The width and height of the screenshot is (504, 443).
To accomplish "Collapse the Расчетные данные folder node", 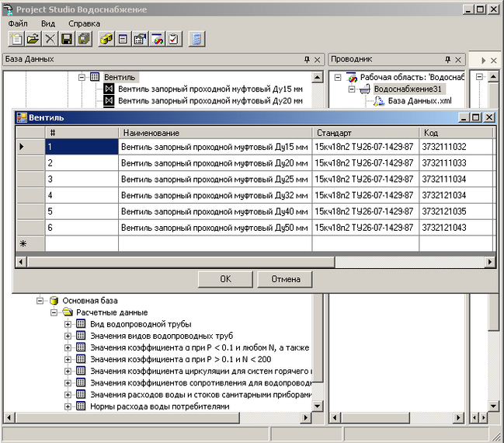I will point(54,312).
